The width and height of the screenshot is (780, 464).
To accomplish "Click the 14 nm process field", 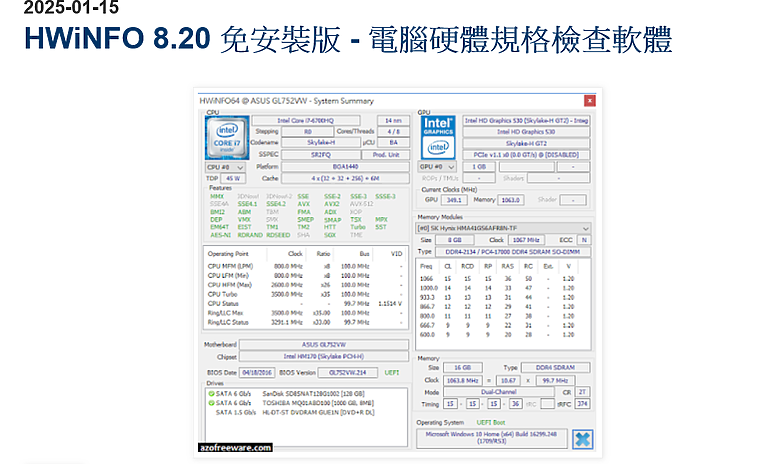I will pos(393,120).
